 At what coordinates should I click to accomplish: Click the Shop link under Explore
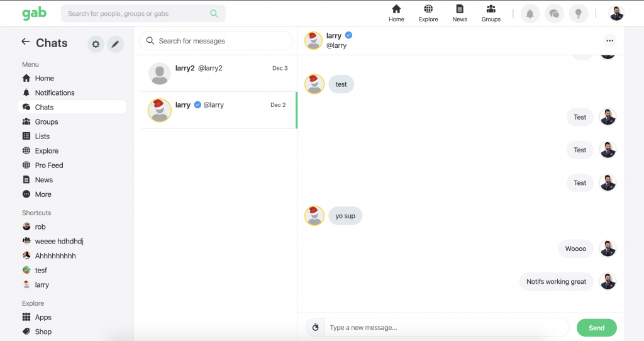point(43,332)
